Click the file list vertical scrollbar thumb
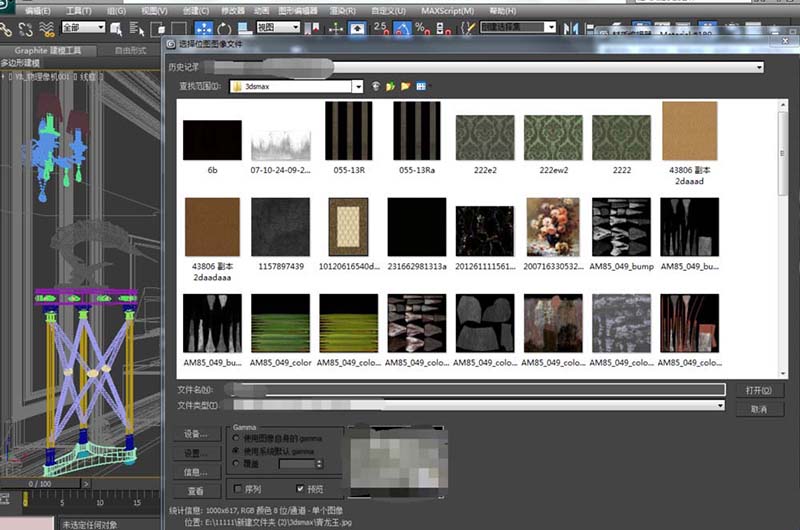 [x=782, y=152]
